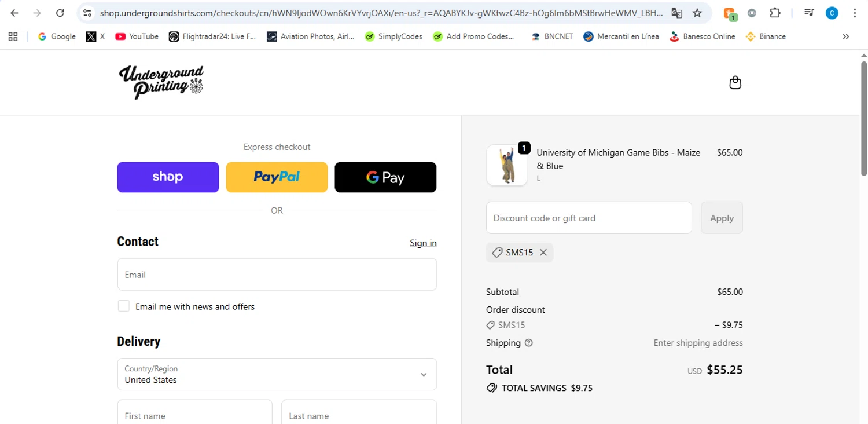Open the Aviation Photos bookmark
Screen dimensions: 868x424
[311, 36]
